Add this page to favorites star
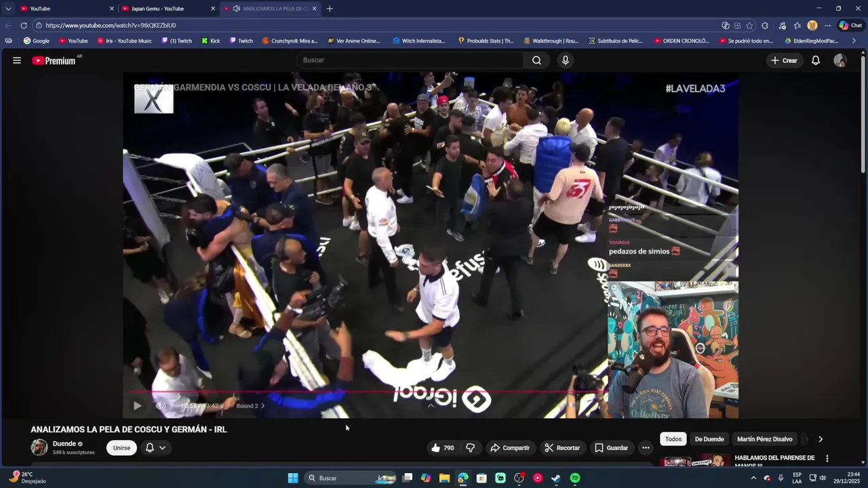This screenshot has height=488, width=868. tap(749, 25)
